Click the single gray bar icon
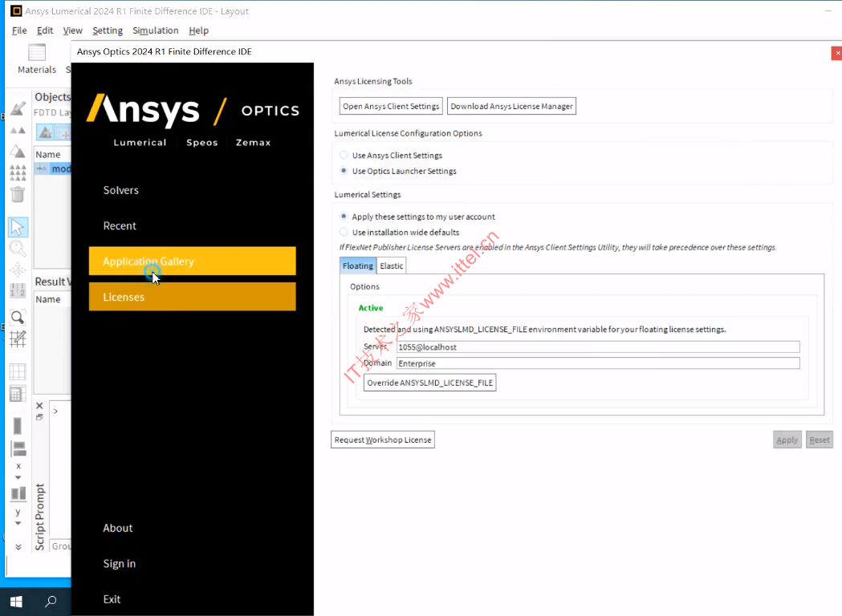This screenshot has width=842, height=616. coord(18,426)
